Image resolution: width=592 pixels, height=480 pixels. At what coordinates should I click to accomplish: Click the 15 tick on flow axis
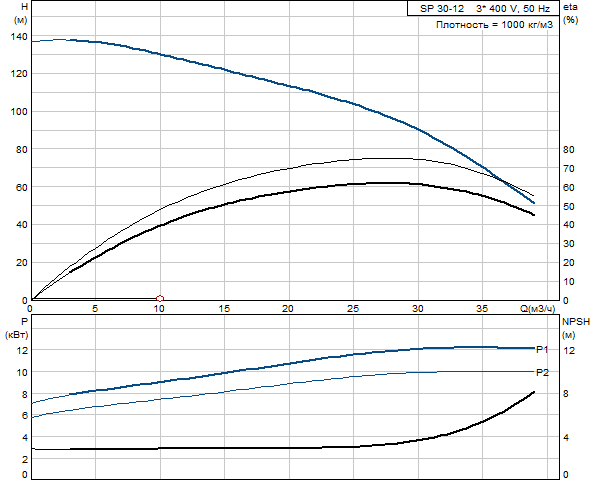coord(224,309)
